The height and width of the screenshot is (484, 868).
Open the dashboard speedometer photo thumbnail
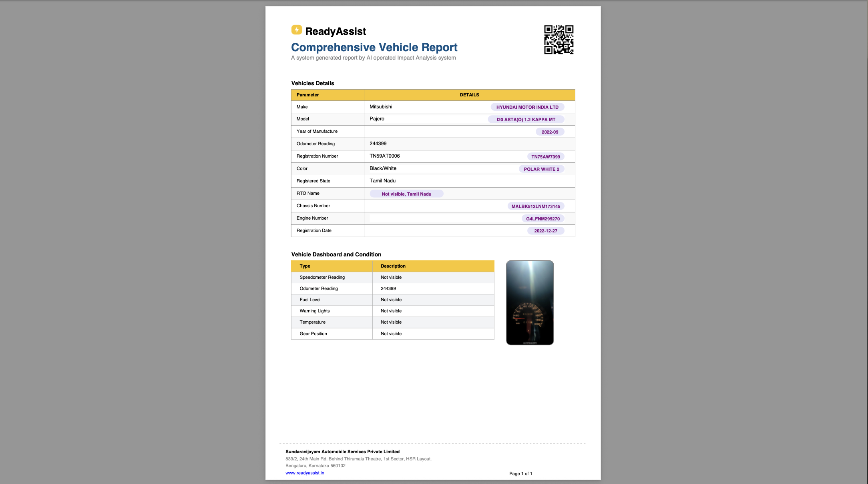[x=530, y=303]
